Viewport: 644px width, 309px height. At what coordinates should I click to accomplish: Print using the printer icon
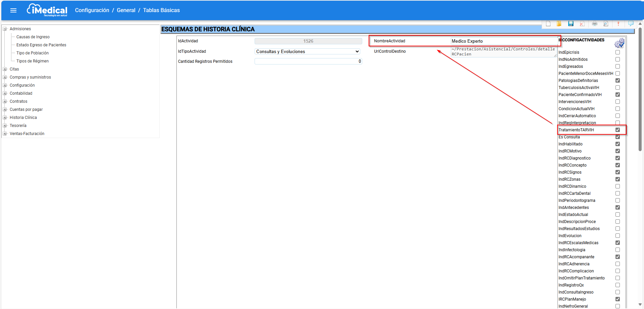594,24
